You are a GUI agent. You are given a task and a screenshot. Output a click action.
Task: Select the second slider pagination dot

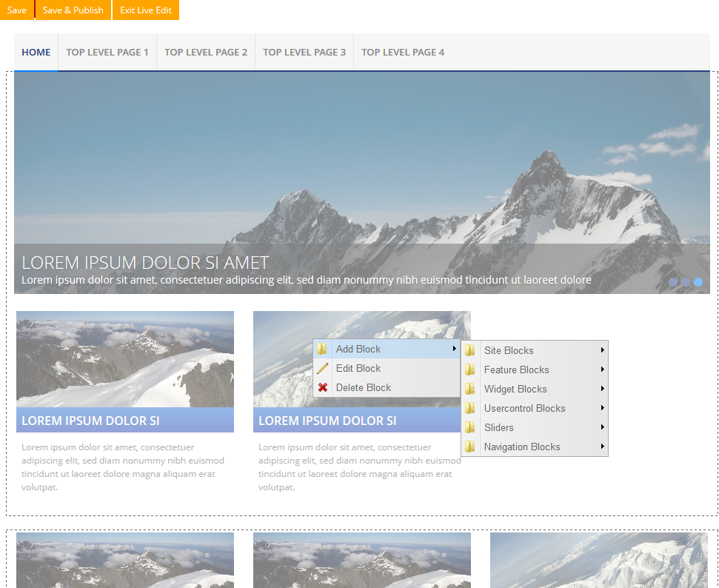[x=686, y=282]
